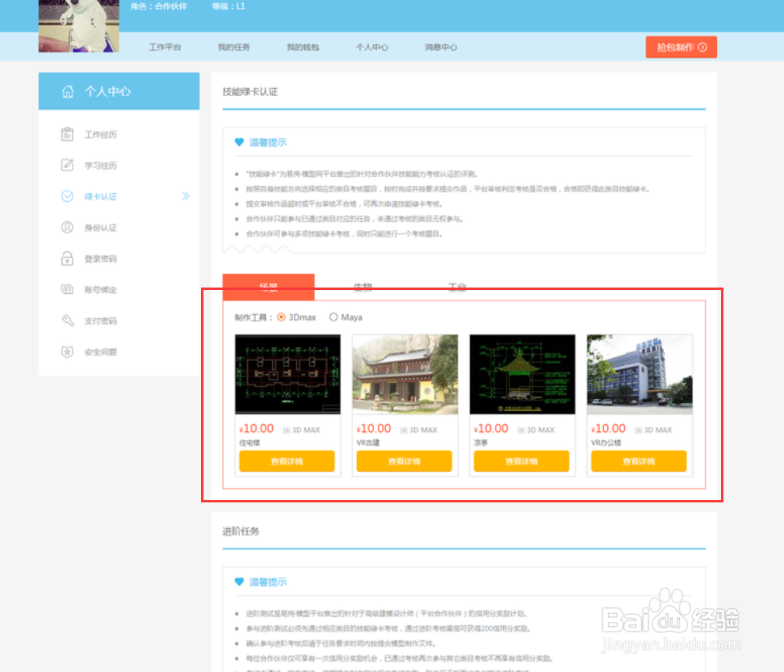Click the 凉亭 item title
This screenshot has height=672, width=784.
pyautogui.click(x=480, y=443)
